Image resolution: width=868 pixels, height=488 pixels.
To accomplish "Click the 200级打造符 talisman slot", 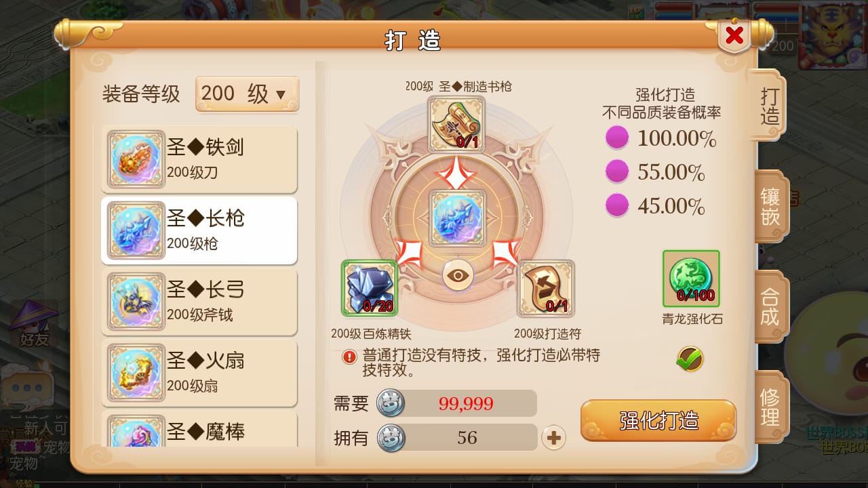I will (x=546, y=288).
